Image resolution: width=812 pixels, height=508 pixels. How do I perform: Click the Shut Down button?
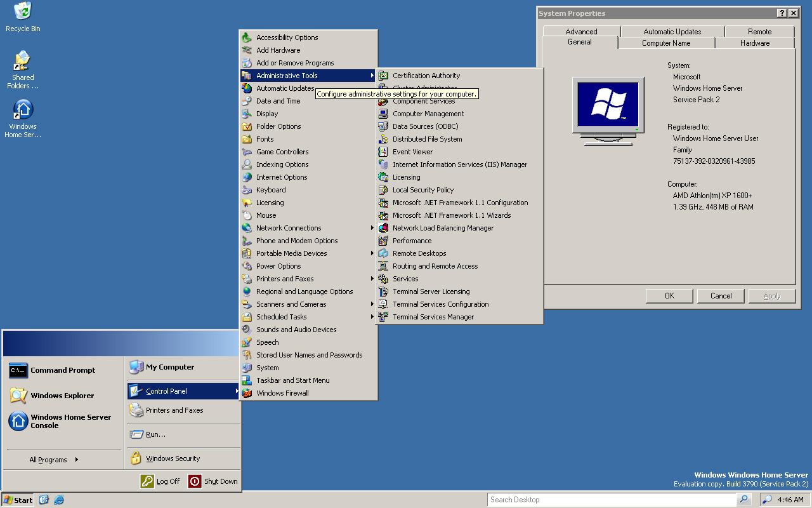[x=213, y=481]
